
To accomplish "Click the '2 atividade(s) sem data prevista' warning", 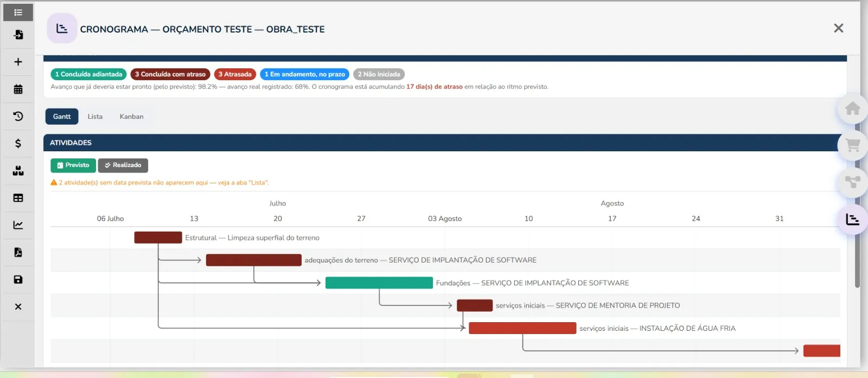I will point(164,183).
